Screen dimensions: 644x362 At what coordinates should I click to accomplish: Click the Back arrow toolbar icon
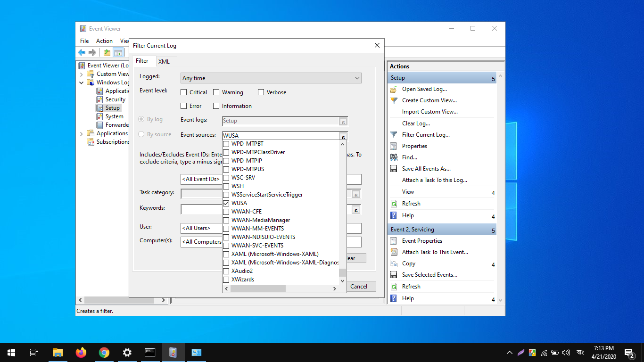point(82,53)
